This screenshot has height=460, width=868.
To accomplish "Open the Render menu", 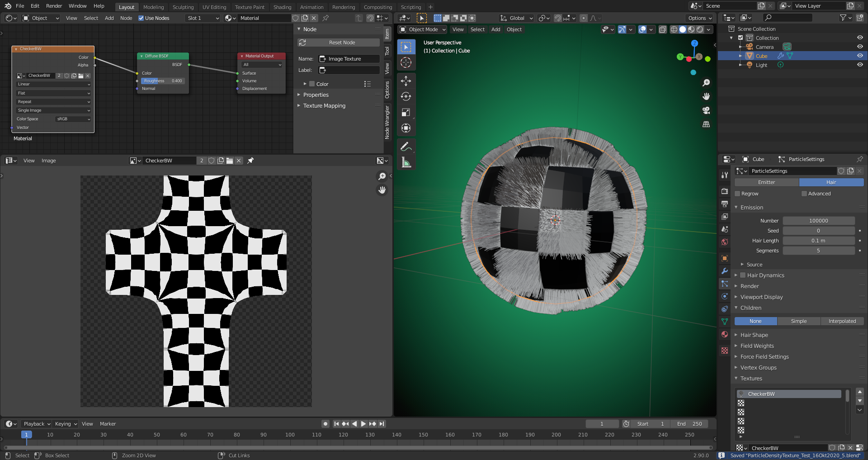I will [54, 6].
